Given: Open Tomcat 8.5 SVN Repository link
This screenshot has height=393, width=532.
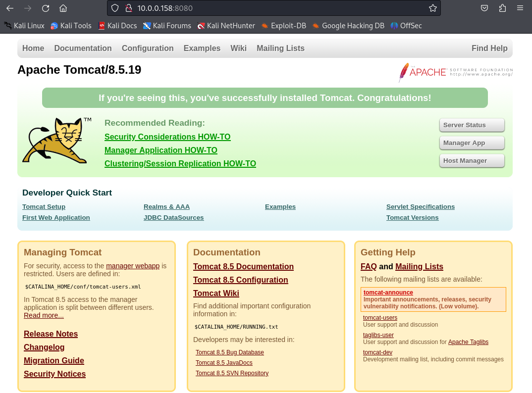Looking at the screenshot, I should (x=232, y=373).
